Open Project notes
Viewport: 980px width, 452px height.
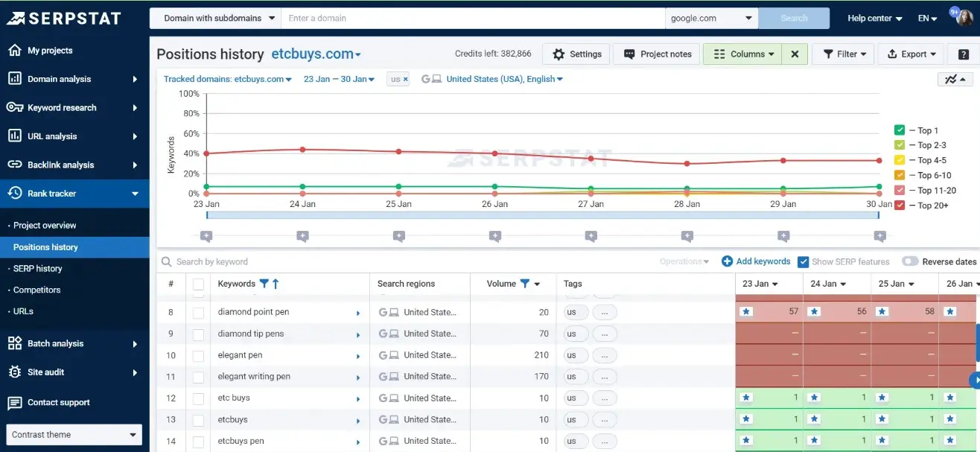click(658, 54)
